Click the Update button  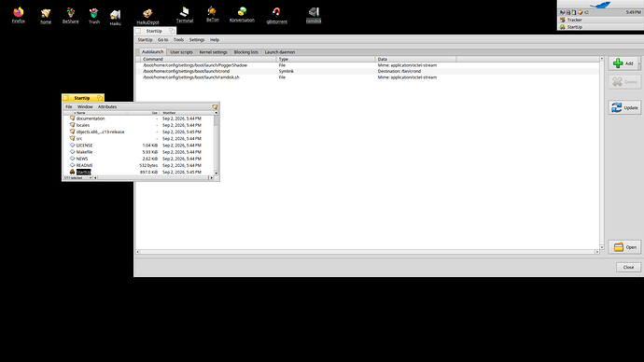point(624,107)
